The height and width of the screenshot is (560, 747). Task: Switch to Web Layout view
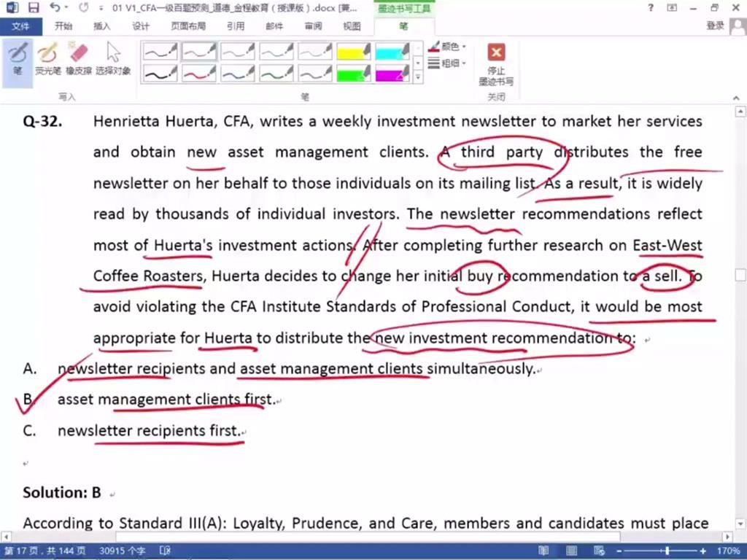pos(598,551)
